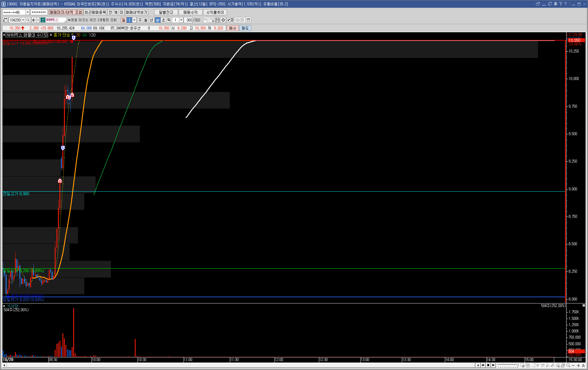
Task: Open the account number dropdown
Action: 27,12
